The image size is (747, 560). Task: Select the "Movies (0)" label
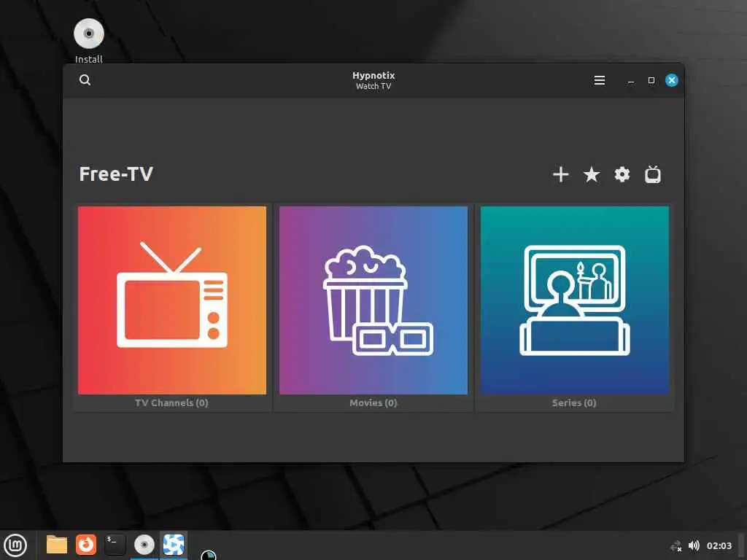(373, 402)
